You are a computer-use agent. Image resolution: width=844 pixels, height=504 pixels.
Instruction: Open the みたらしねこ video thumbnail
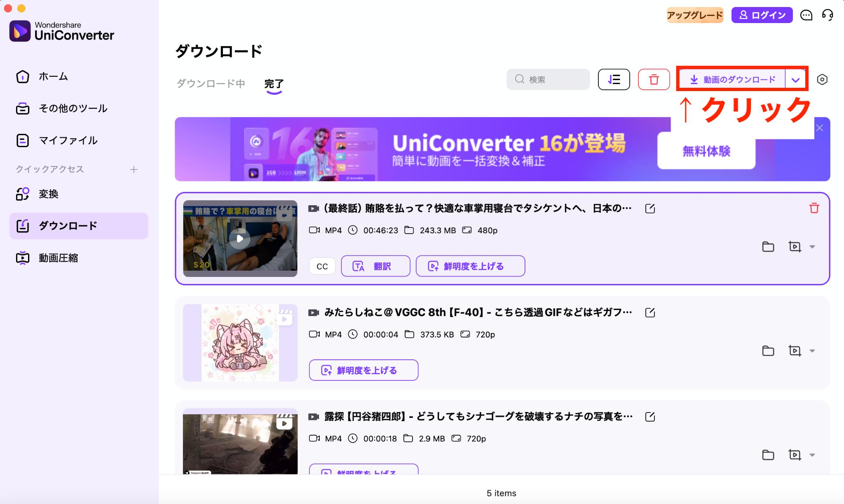(240, 343)
